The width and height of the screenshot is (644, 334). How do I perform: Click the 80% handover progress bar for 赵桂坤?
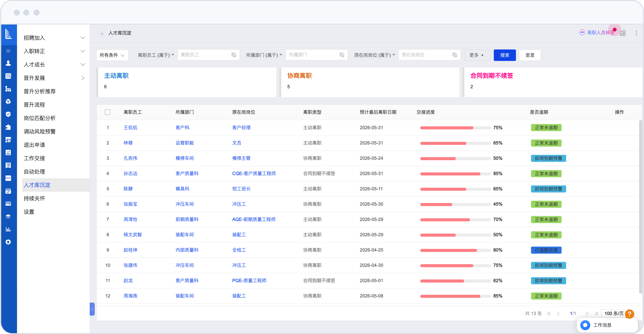click(x=455, y=250)
